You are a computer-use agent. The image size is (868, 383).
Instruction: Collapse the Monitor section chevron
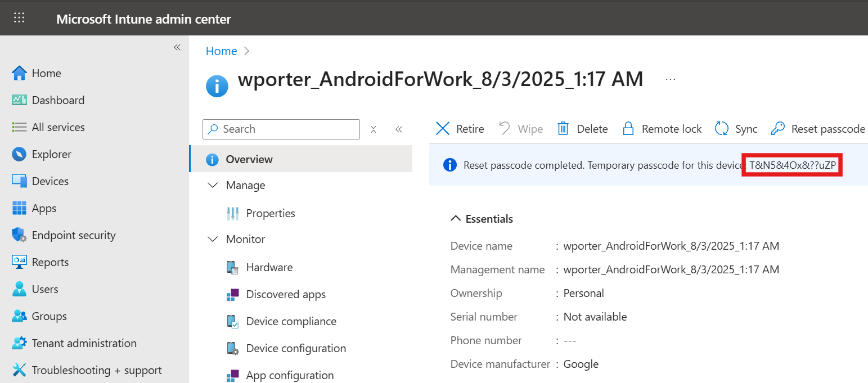pyautogui.click(x=213, y=239)
